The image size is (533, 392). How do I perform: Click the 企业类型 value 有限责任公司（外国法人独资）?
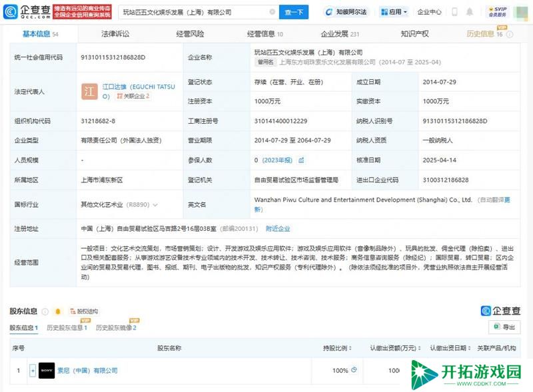(x=121, y=140)
